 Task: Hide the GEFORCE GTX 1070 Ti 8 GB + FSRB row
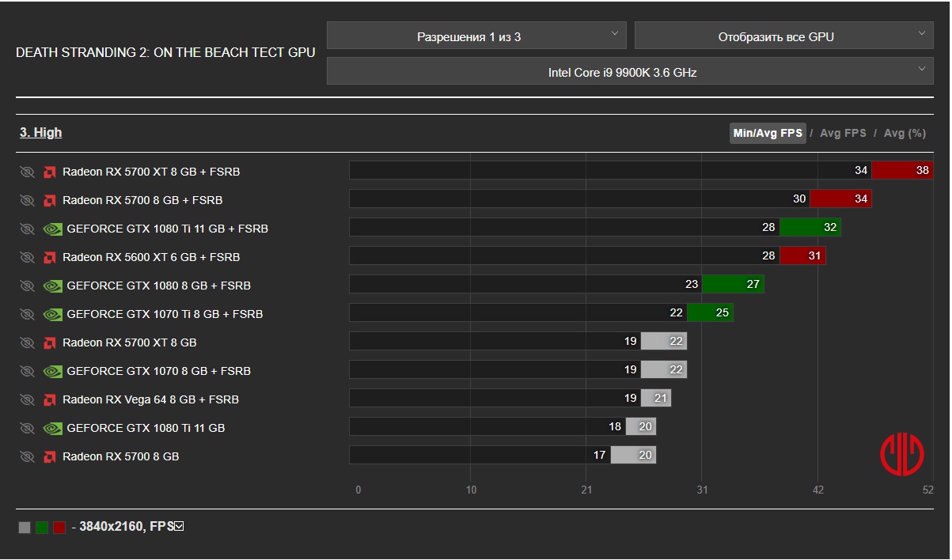28,314
